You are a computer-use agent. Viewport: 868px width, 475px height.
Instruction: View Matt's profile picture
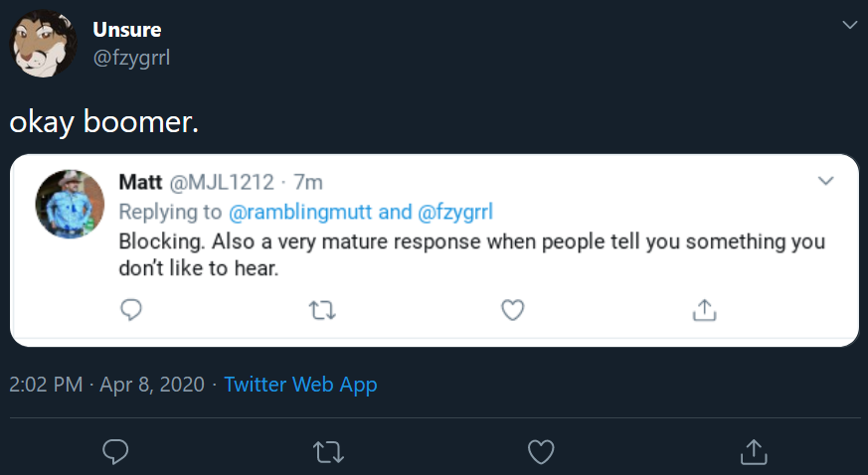(x=70, y=204)
